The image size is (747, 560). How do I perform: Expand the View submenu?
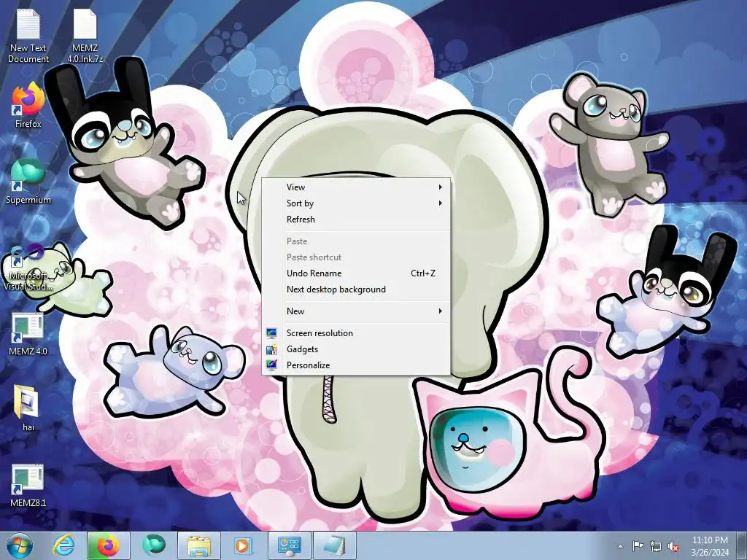click(x=355, y=187)
